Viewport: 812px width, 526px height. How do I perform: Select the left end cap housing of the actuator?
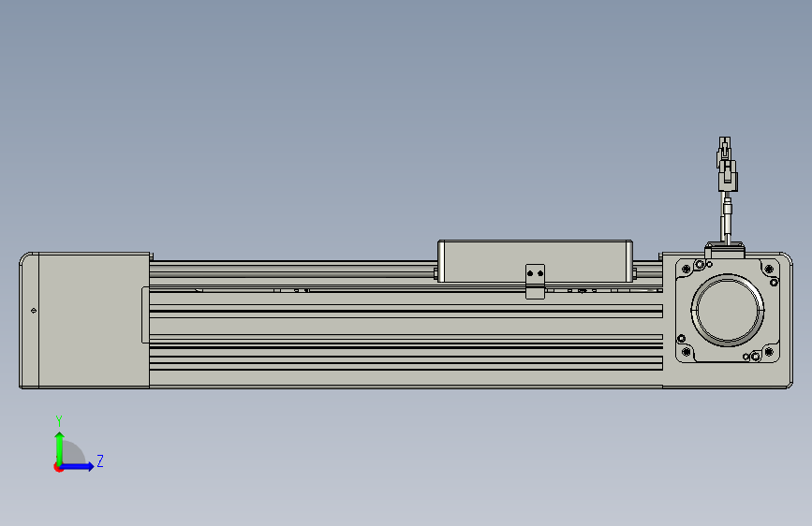click(x=85, y=320)
